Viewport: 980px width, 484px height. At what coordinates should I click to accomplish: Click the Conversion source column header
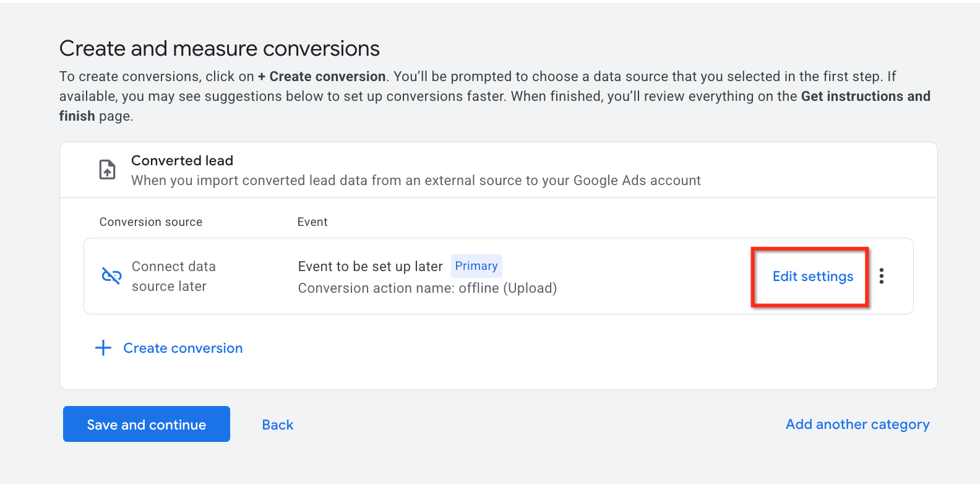151,222
